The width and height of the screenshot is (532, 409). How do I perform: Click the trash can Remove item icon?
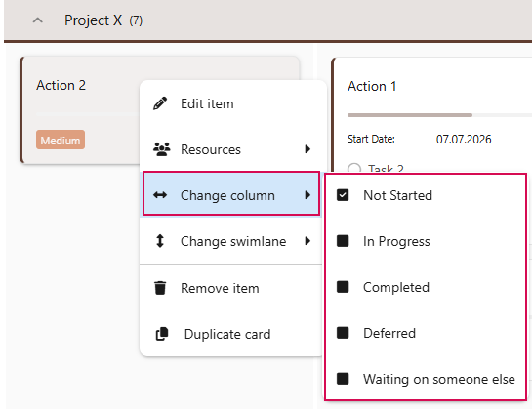pos(160,288)
